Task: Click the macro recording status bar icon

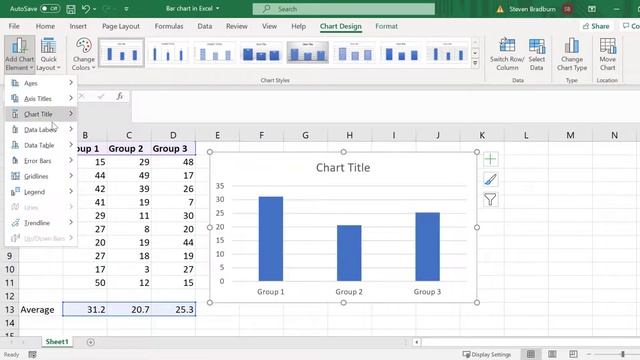Action: pyautogui.click(x=32, y=354)
